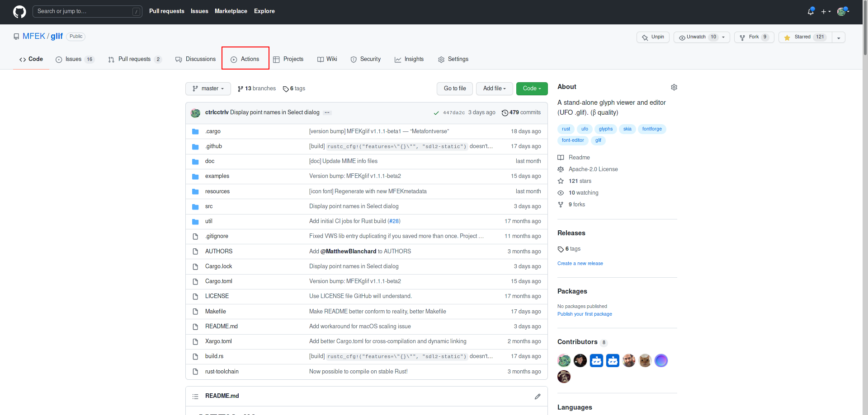The height and width of the screenshot is (415, 868).
Task: Click the MFEK organization link
Action: [34, 36]
